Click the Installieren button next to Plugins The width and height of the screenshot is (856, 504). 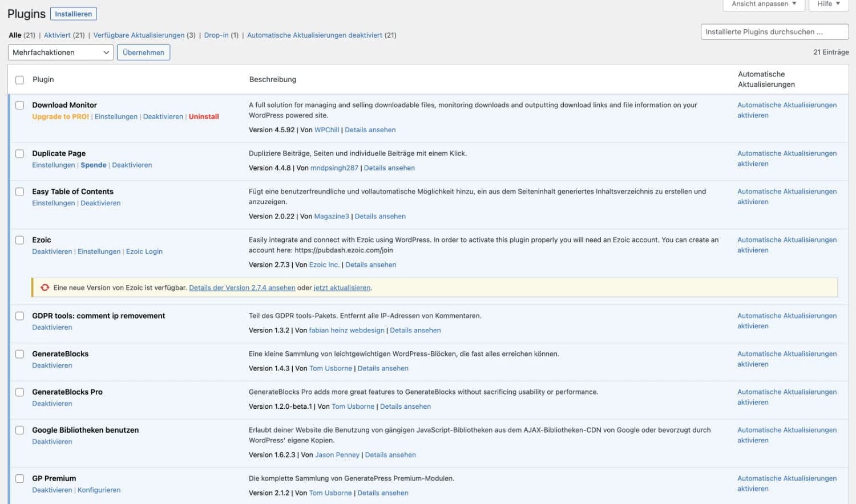click(74, 14)
